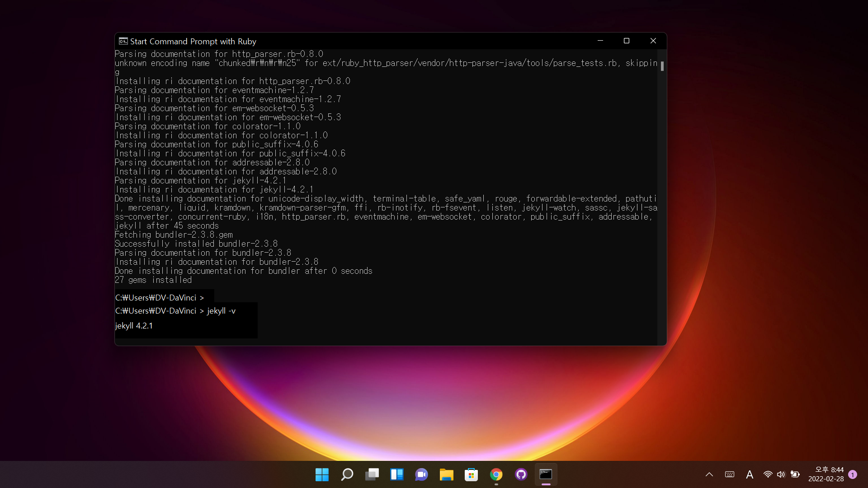Open Wi-Fi network quick settings
The image size is (868, 488).
point(768,474)
